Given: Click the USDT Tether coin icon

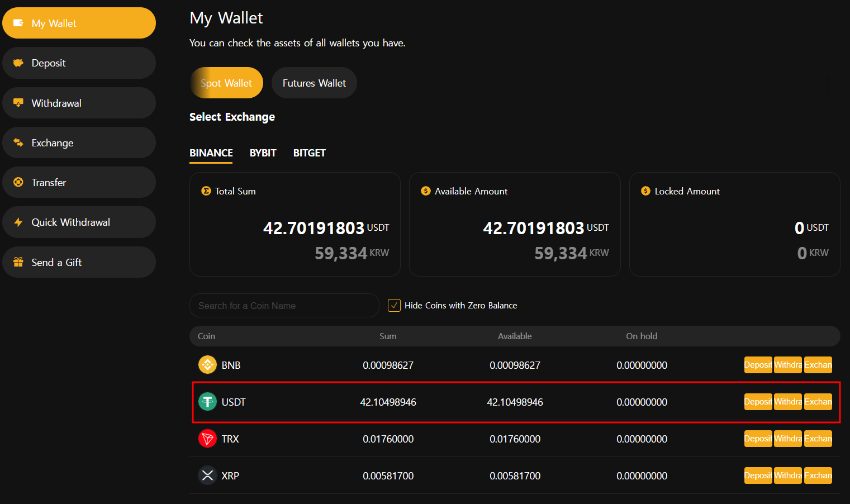Looking at the screenshot, I should pyautogui.click(x=207, y=402).
